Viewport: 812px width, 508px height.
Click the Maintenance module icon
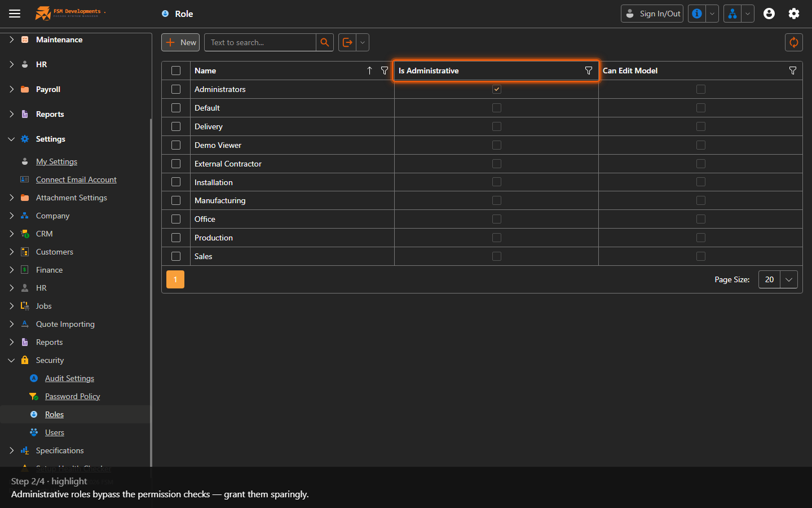click(x=25, y=40)
